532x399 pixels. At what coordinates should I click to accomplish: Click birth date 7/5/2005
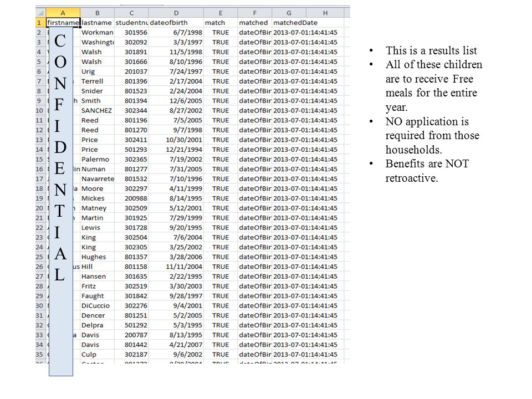point(176,120)
